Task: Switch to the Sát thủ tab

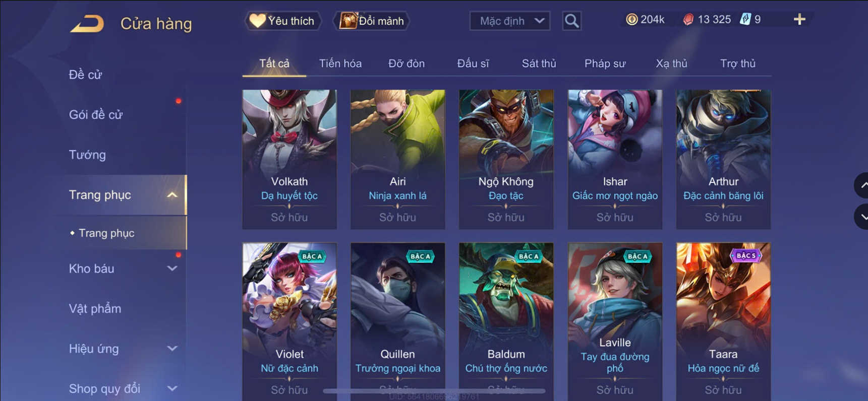Action: pyautogui.click(x=539, y=63)
